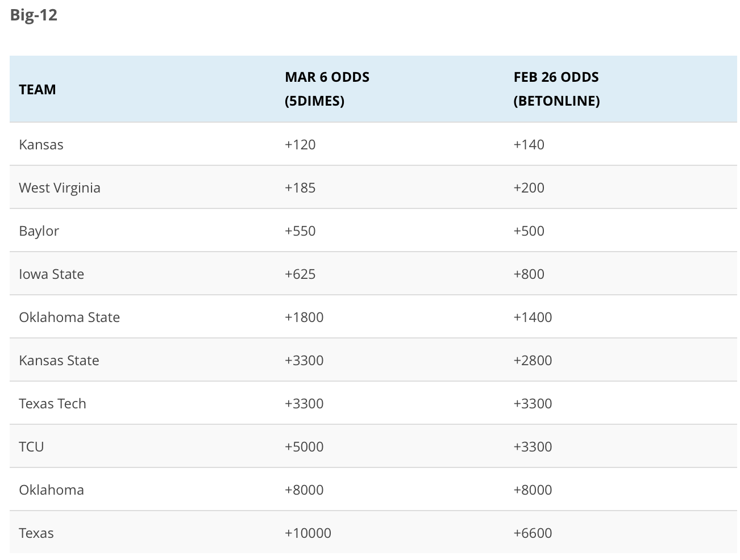Click the Iowa State team cell
Image resolution: width=740 pixels, height=560 pixels.
[x=51, y=274]
